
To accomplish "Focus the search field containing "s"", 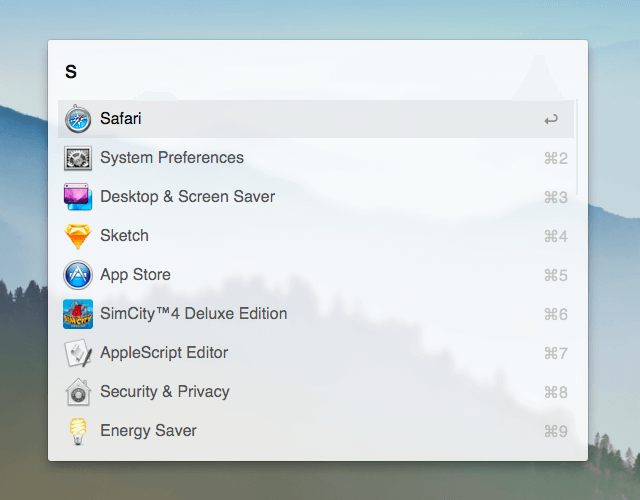I will tap(300, 71).
